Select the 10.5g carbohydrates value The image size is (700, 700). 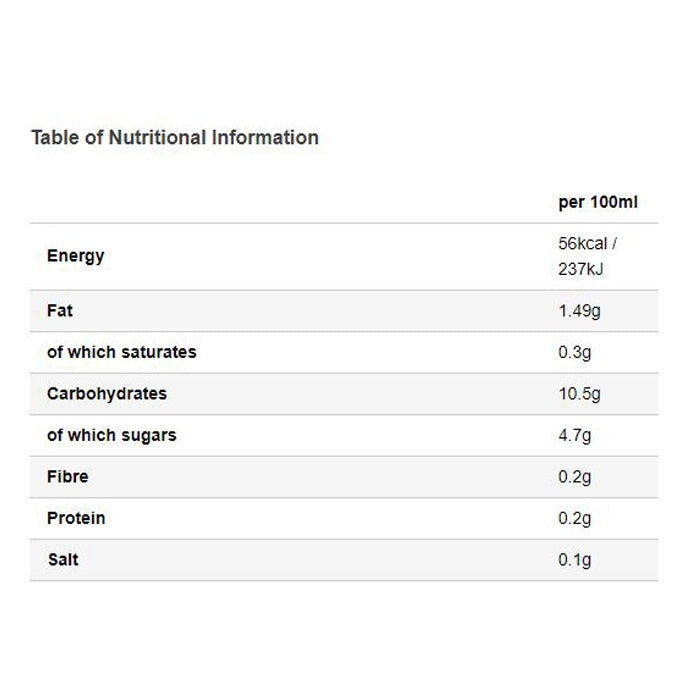click(579, 394)
